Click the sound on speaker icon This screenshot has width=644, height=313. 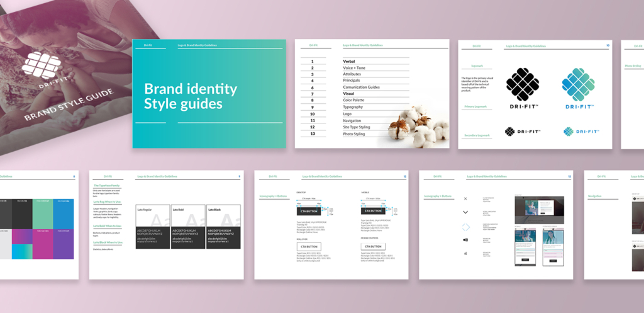pyautogui.click(x=465, y=240)
